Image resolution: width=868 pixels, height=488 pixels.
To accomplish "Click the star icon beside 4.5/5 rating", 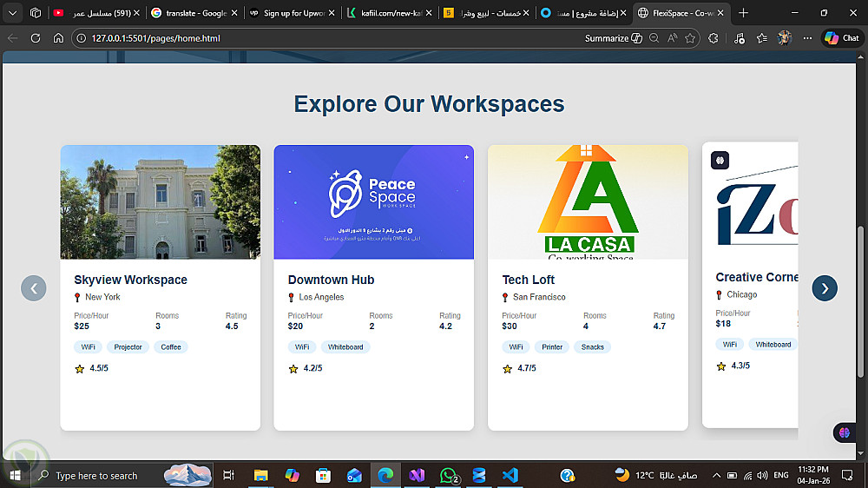I will 79,368.
